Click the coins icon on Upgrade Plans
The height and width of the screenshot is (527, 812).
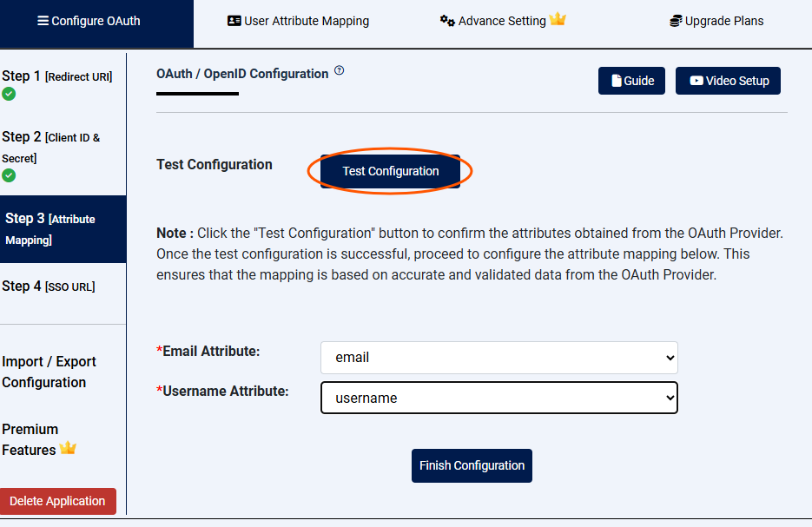(676, 21)
